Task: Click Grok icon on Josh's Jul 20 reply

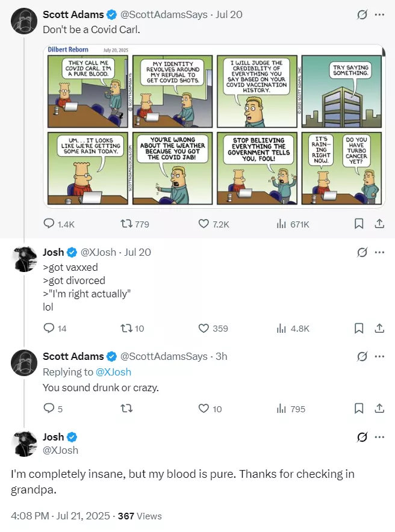Action: point(362,252)
